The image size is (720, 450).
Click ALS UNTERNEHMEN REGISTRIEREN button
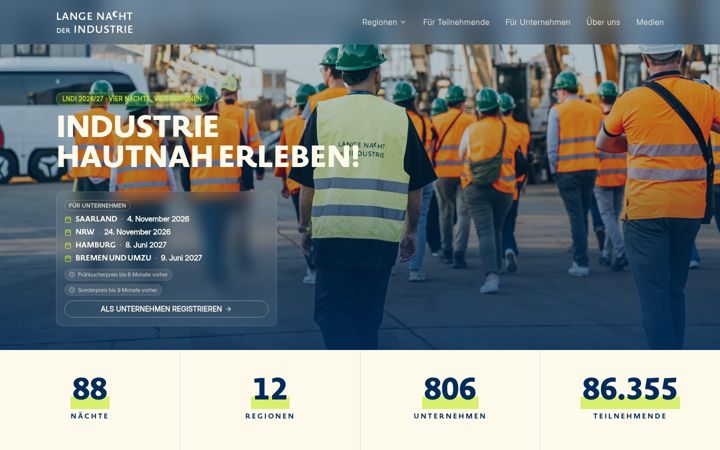click(166, 309)
